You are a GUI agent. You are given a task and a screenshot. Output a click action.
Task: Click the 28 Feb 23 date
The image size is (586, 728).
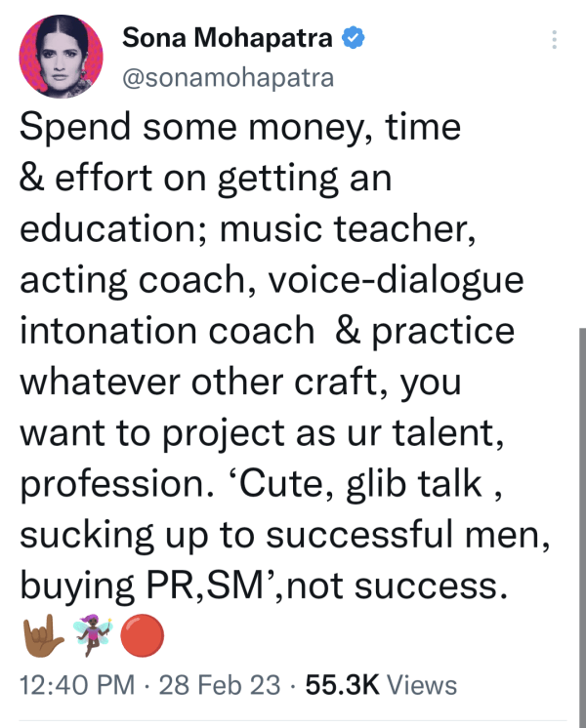pyautogui.click(x=220, y=685)
